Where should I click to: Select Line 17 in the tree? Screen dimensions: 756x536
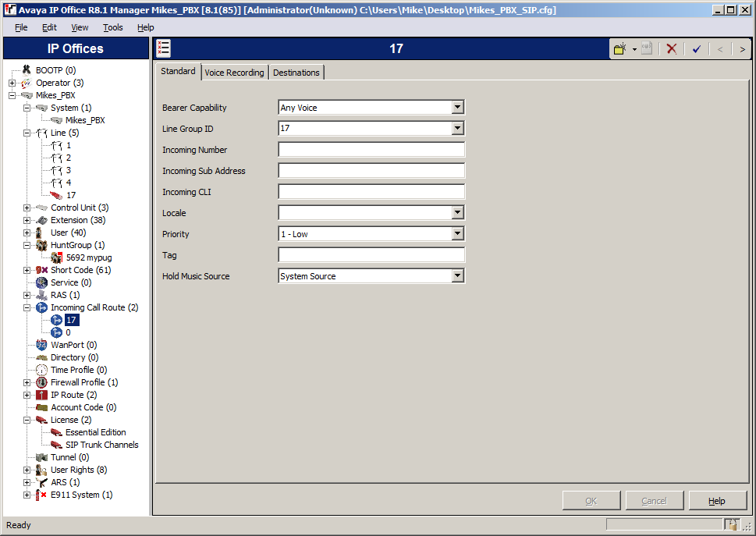pos(71,195)
